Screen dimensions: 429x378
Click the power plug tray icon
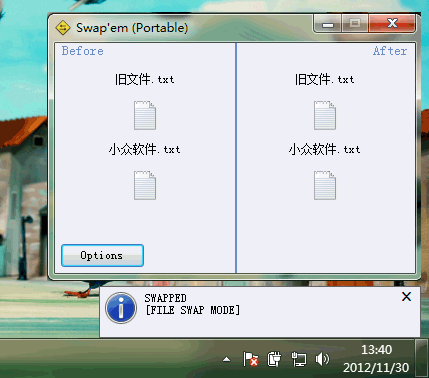pyautogui.click(x=274, y=359)
